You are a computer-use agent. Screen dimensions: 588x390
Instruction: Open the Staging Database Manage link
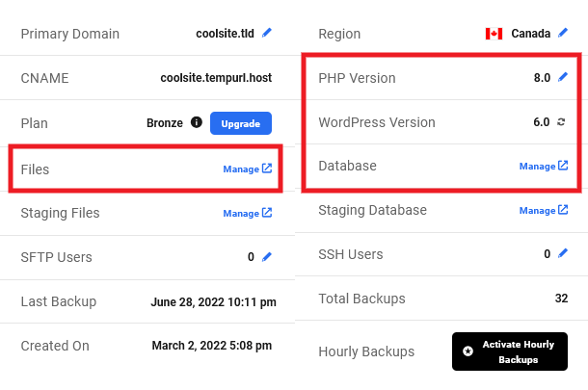pyautogui.click(x=544, y=210)
